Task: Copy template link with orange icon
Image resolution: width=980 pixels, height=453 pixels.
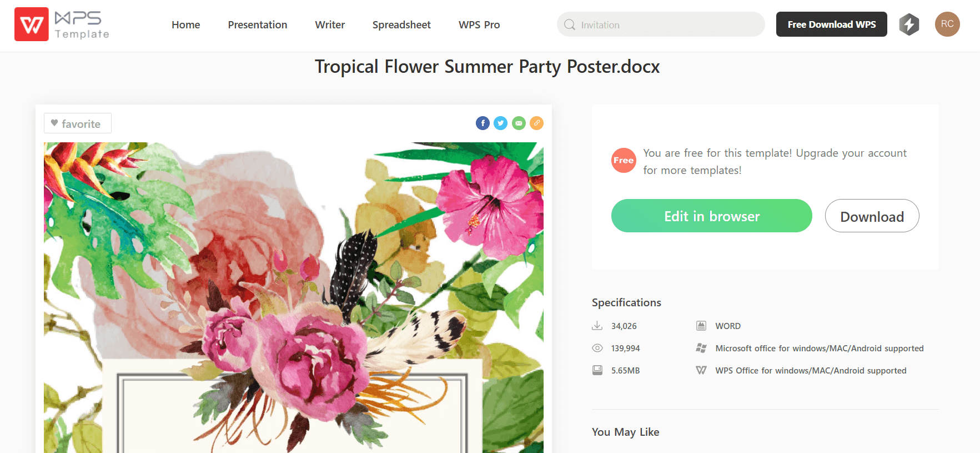Action: tap(536, 123)
